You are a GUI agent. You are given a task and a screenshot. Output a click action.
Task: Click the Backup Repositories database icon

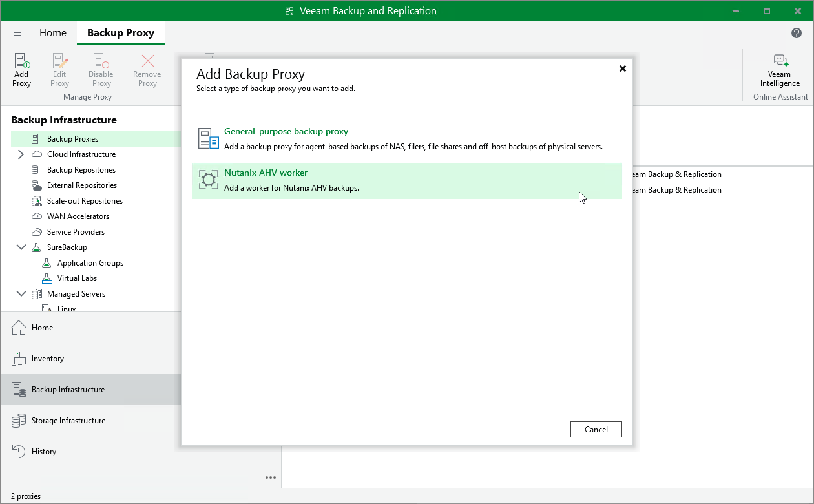(x=36, y=170)
